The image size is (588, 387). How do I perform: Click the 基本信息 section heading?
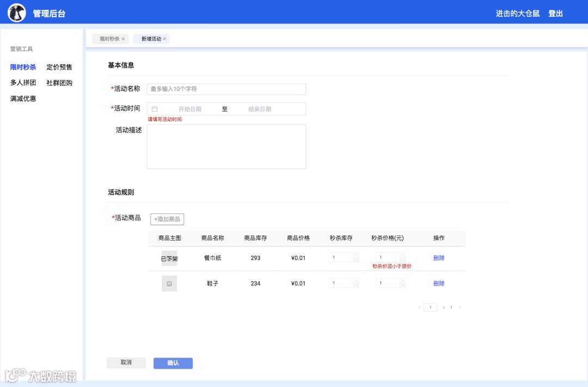pyautogui.click(x=121, y=65)
